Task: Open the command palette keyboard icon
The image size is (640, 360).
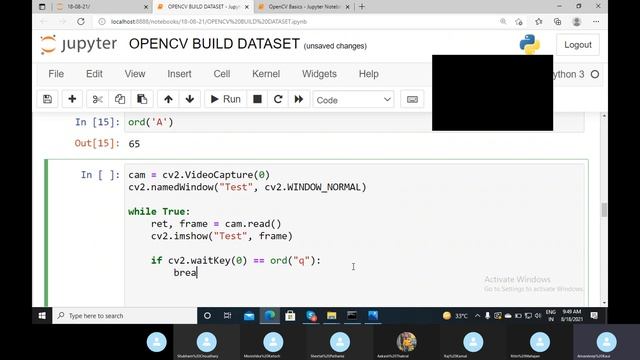Action: coord(412,99)
